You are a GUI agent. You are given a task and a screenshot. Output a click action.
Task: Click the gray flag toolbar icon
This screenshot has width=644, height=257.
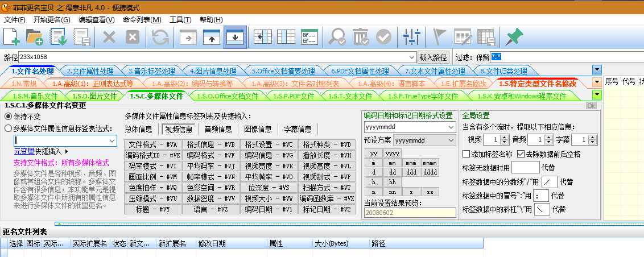(x=440, y=38)
